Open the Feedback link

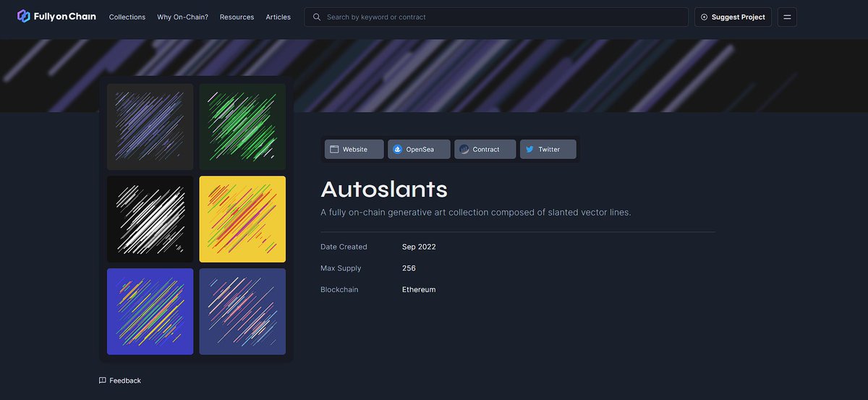[120, 380]
